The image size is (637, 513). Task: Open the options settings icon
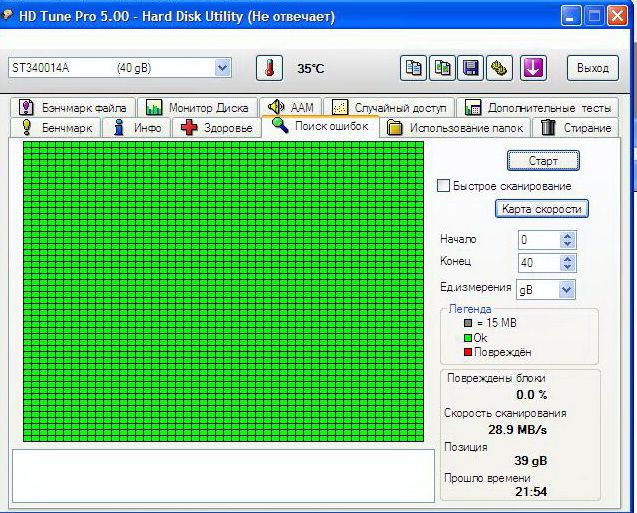click(x=499, y=68)
